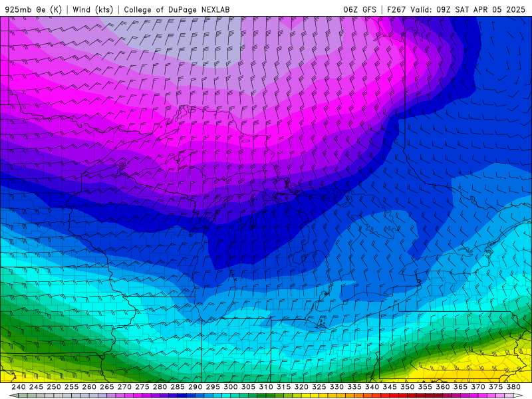Click the 345 color scale label
This screenshot has height=399, width=532.
tap(390, 387)
